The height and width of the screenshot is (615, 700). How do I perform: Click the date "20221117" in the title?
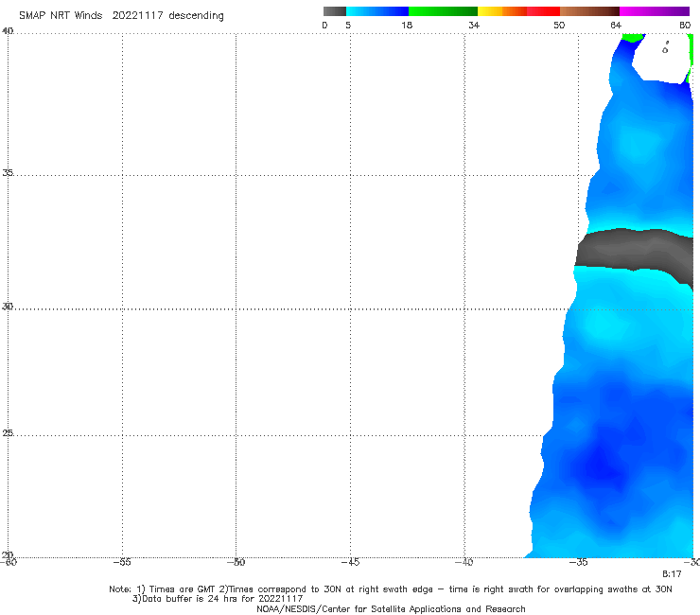(137, 15)
